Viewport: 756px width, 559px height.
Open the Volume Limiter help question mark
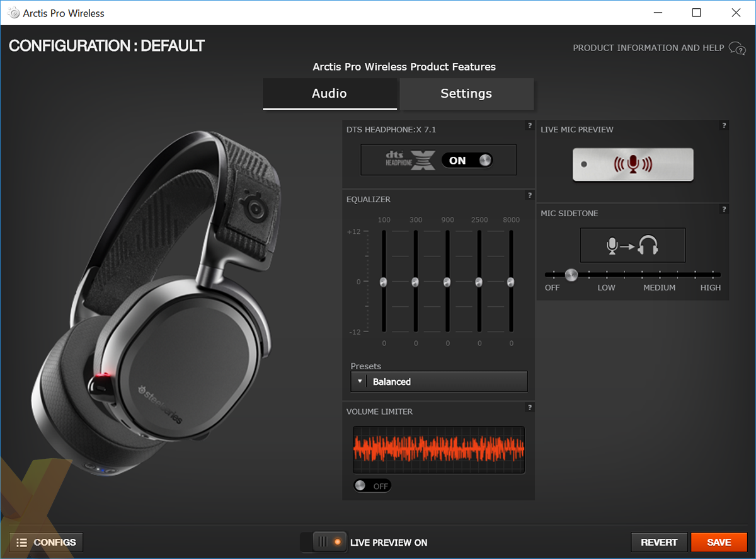(530, 408)
